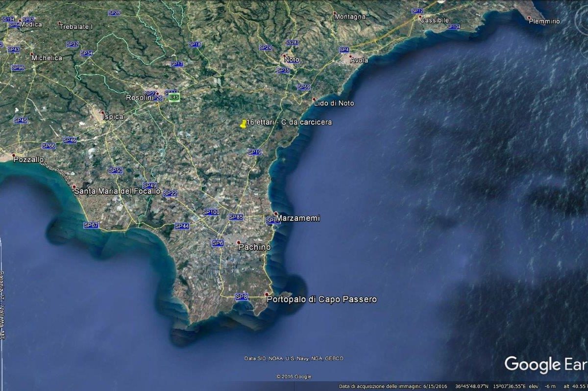Open the '16 ettari - C.da carcicera' placemark label
Viewport: 588px width, 391px height.
point(289,122)
